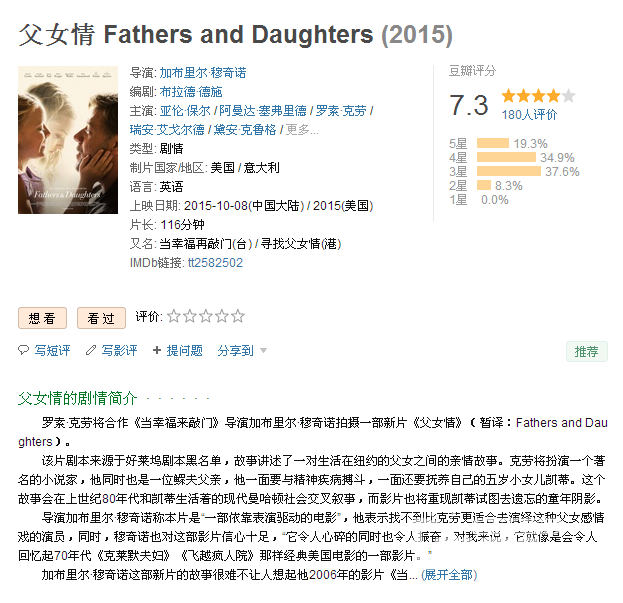
Task: Click the 写影评 pencil icon
Action: click(x=91, y=350)
